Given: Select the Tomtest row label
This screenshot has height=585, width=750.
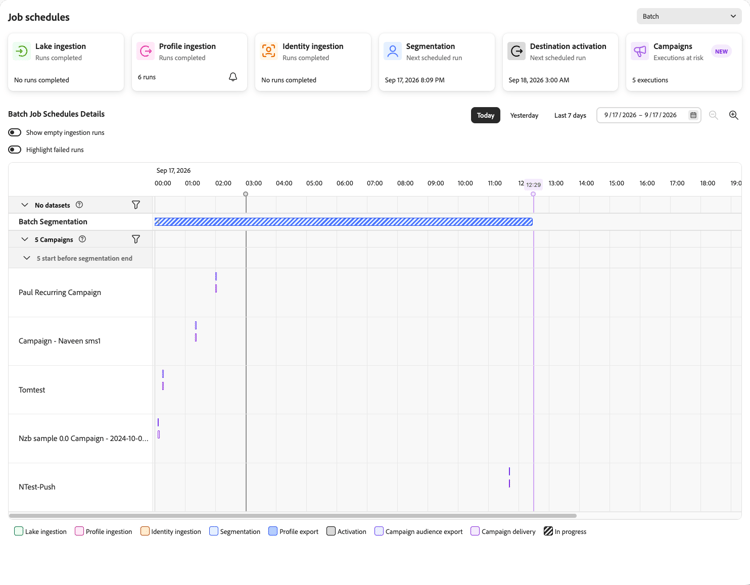Looking at the screenshot, I should coord(32,390).
